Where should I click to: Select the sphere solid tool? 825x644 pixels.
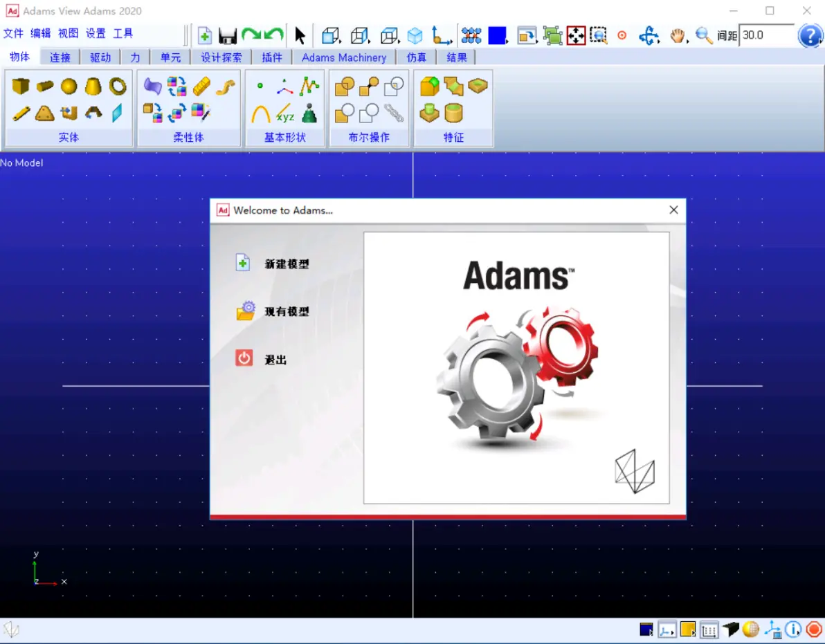click(x=69, y=86)
